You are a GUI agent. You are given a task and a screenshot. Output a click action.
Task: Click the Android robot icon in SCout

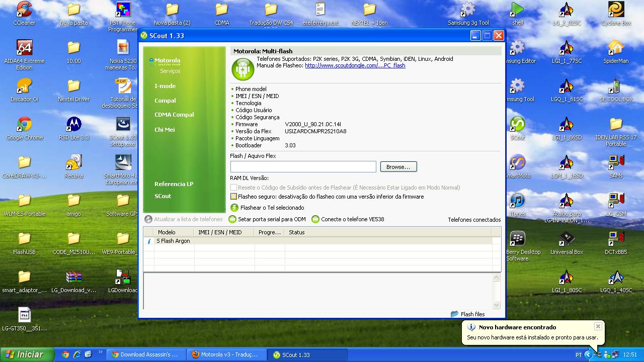click(x=243, y=69)
